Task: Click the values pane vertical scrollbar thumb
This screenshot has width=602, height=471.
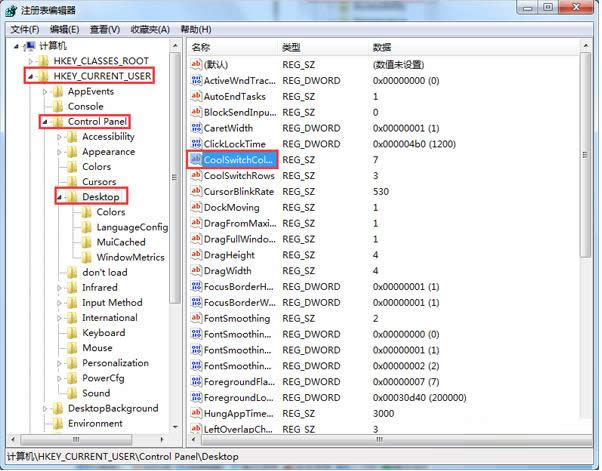Action: pyautogui.click(x=585, y=155)
